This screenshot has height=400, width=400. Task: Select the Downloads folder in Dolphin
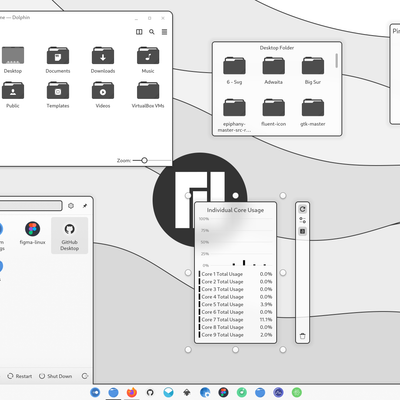click(103, 60)
